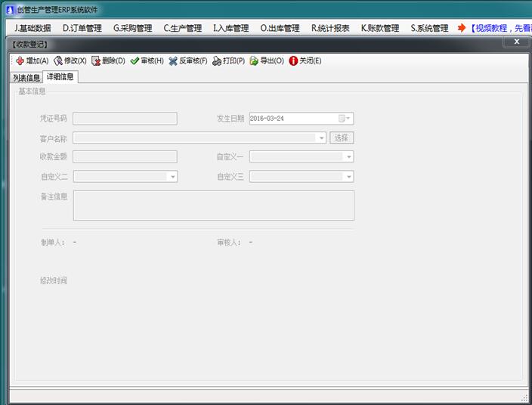Click the 导出(O) export icon

[x=254, y=60]
